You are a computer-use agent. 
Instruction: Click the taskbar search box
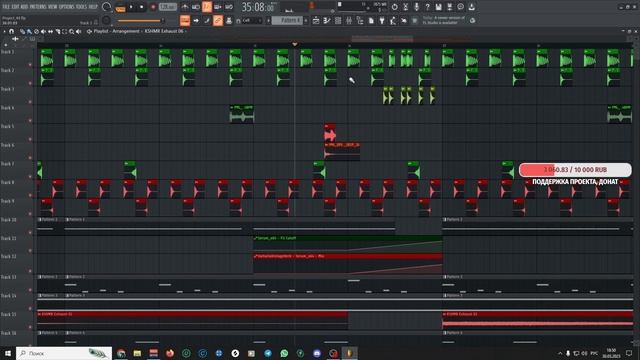64,353
